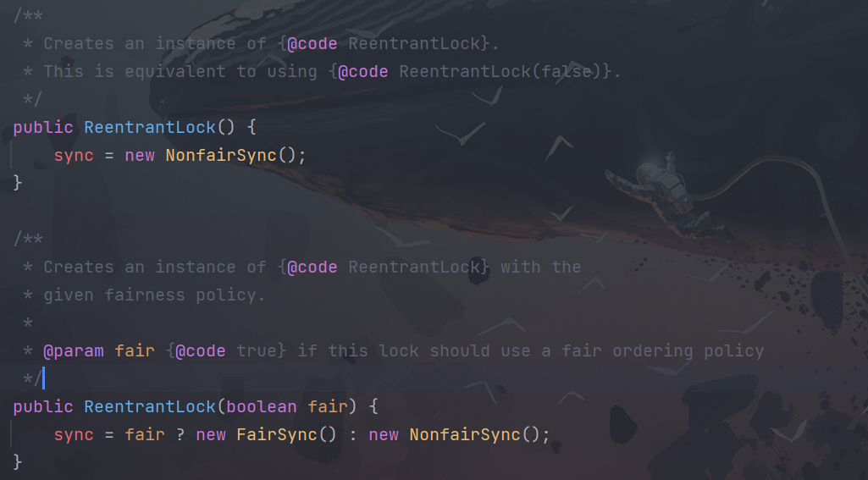868x480 pixels.
Task: Click 'NonfairSync' in the no-argument constructor body
Action: [221, 155]
